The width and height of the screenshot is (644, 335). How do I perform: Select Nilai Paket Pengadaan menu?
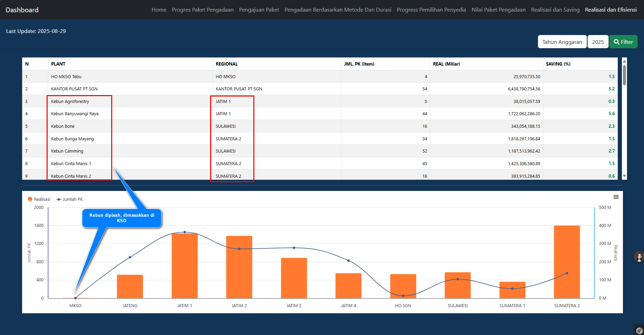click(498, 10)
